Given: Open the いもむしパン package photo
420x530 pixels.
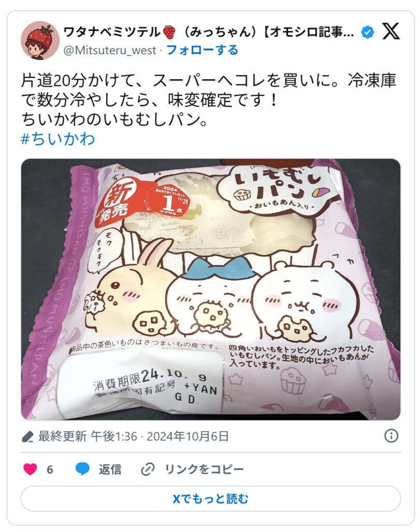Looking at the screenshot, I should [x=211, y=289].
